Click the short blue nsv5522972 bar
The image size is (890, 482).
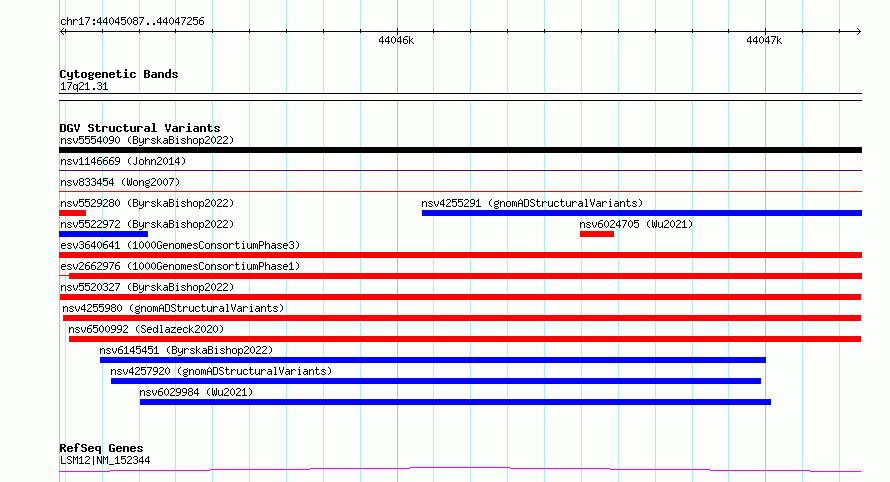click(x=104, y=234)
